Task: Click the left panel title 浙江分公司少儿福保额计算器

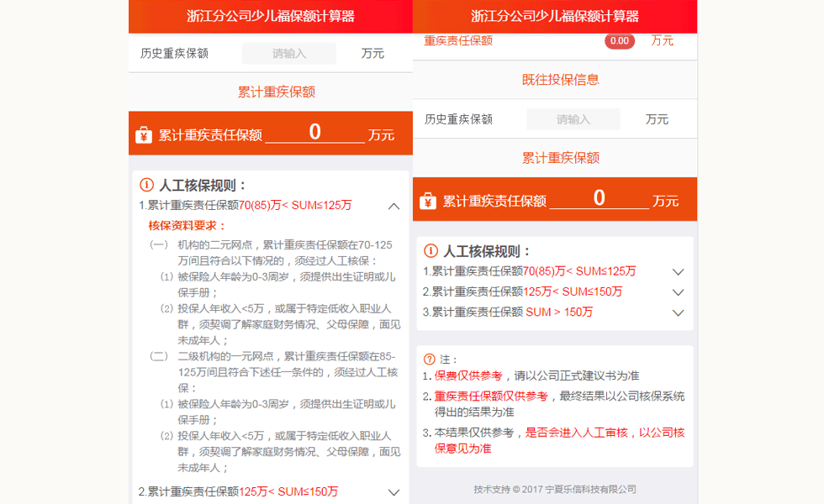Action: tap(271, 16)
